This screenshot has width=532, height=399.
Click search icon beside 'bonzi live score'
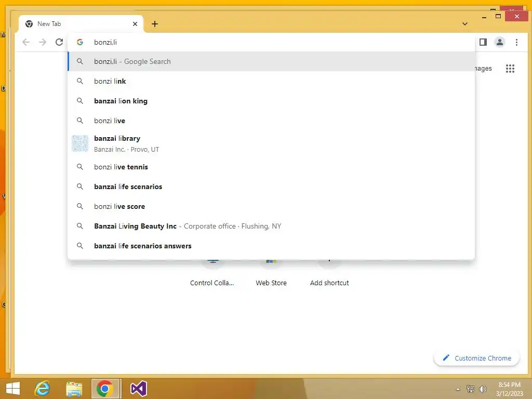point(80,206)
